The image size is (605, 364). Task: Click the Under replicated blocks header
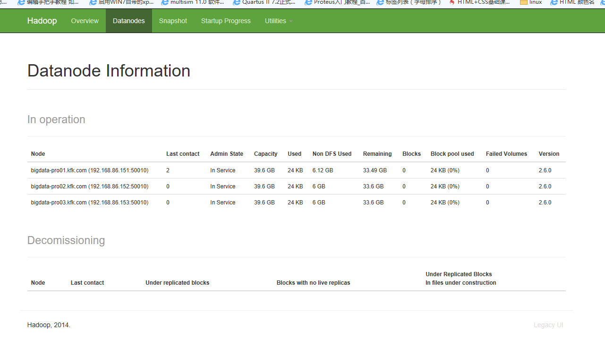[x=178, y=283]
